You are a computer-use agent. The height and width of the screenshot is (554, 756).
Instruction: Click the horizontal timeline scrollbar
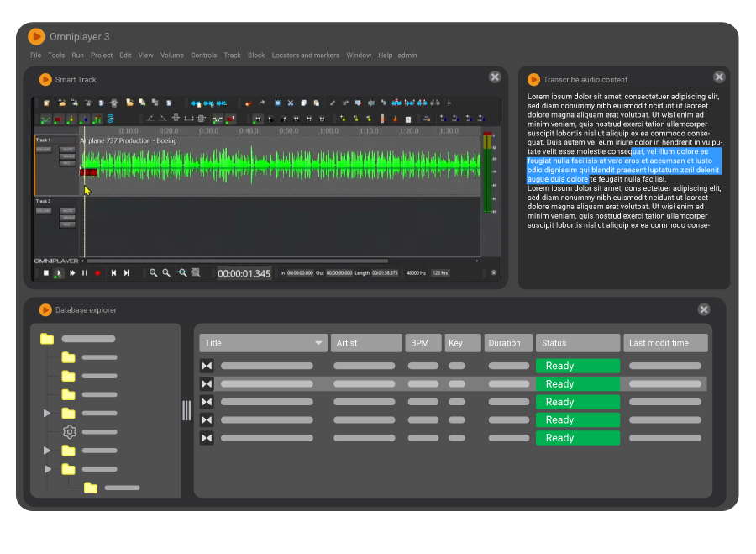click(x=235, y=261)
